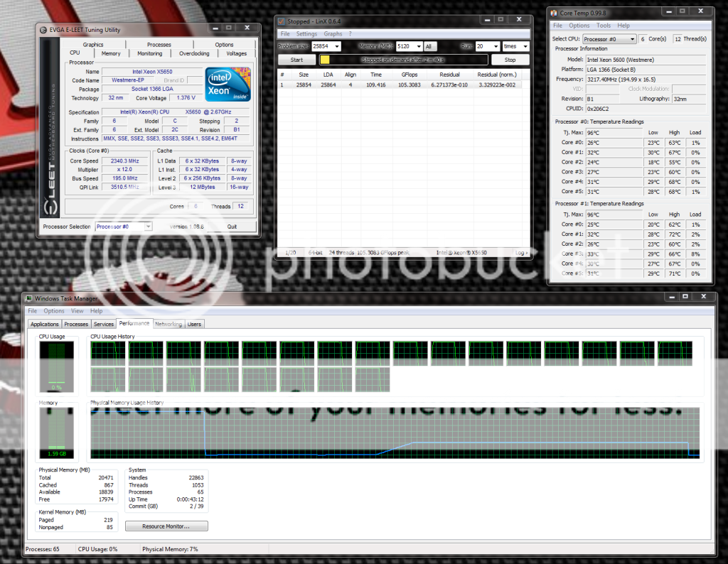
Task: Open the File menu in Core Temp
Action: (557, 26)
